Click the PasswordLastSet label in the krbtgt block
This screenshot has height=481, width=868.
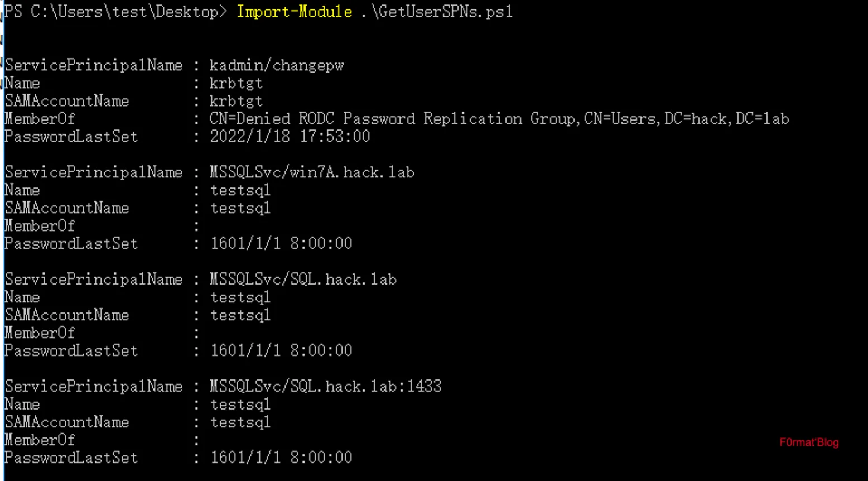[71, 137]
